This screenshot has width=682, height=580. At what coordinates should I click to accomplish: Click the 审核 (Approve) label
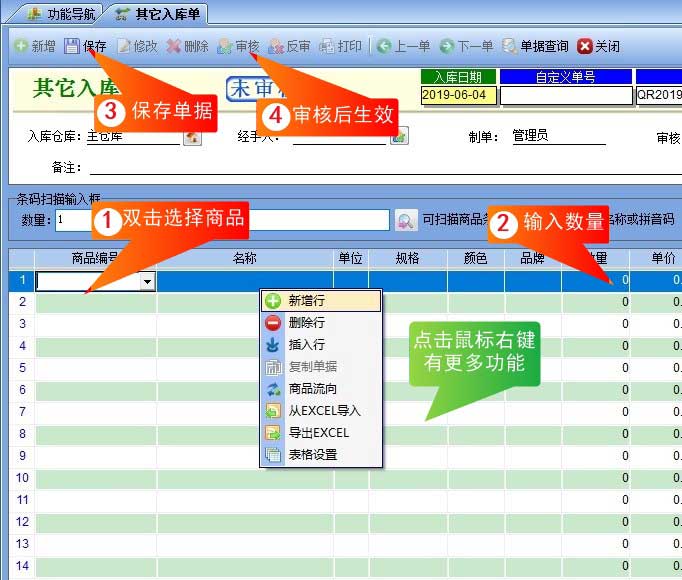[247, 46]
